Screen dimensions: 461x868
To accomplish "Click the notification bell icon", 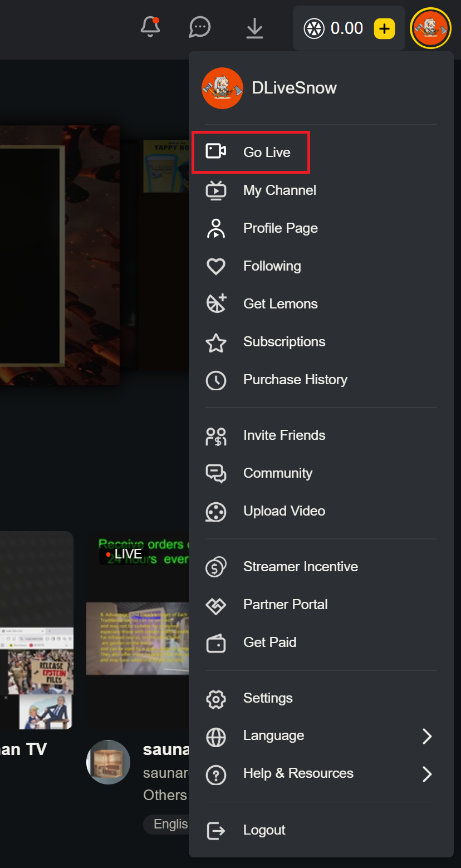I will [x=150, y=27].
